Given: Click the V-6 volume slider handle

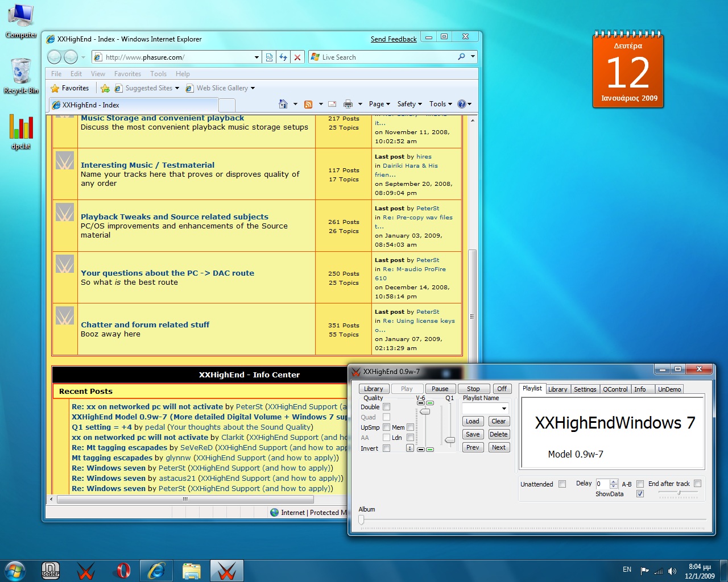Looking at the screenshot, I should [x=425, y=411].
